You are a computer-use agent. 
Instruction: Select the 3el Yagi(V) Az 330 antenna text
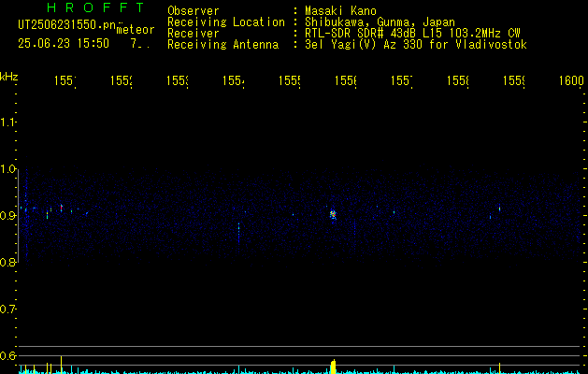[416, 45]
